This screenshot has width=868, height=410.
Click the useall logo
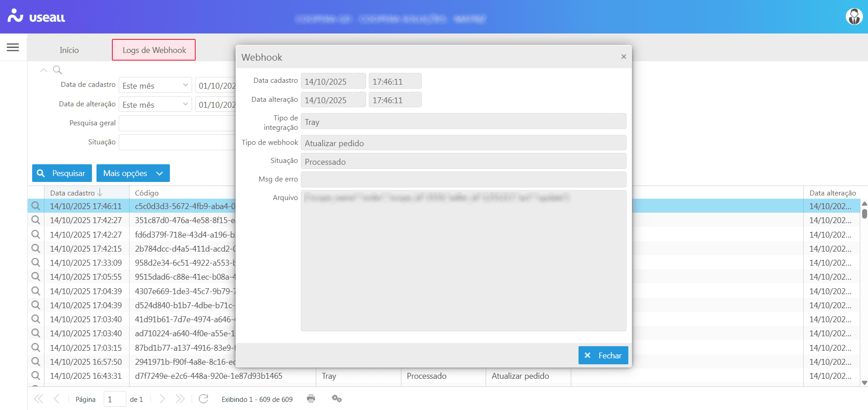tap(37, 17)
